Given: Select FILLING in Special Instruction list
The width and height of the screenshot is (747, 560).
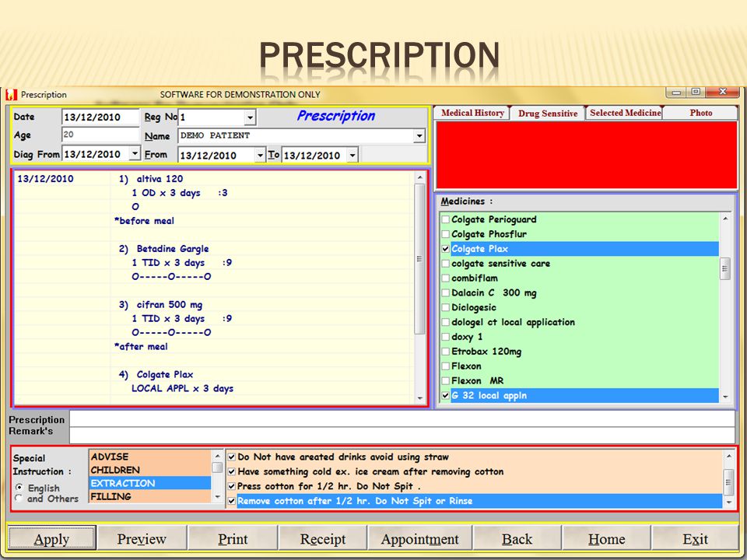Looking at the screenshot, I should [149, 496].
